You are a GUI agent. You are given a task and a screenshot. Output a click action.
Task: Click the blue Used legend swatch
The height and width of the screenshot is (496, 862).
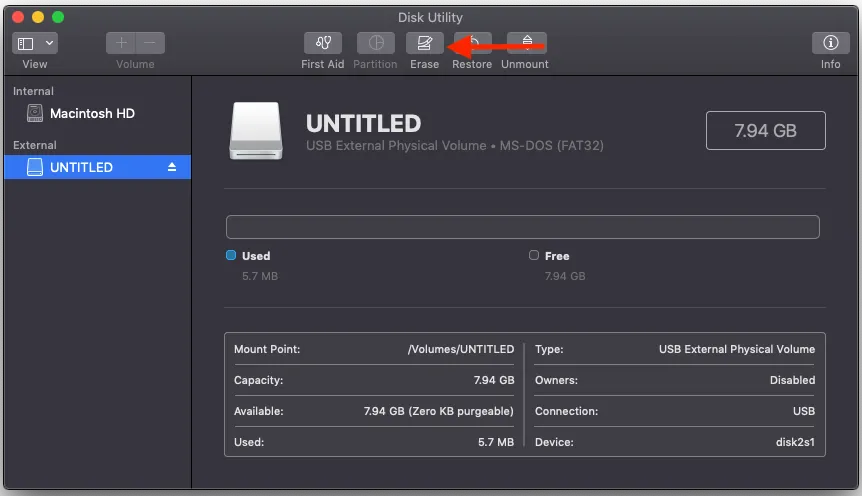[231, 255]
